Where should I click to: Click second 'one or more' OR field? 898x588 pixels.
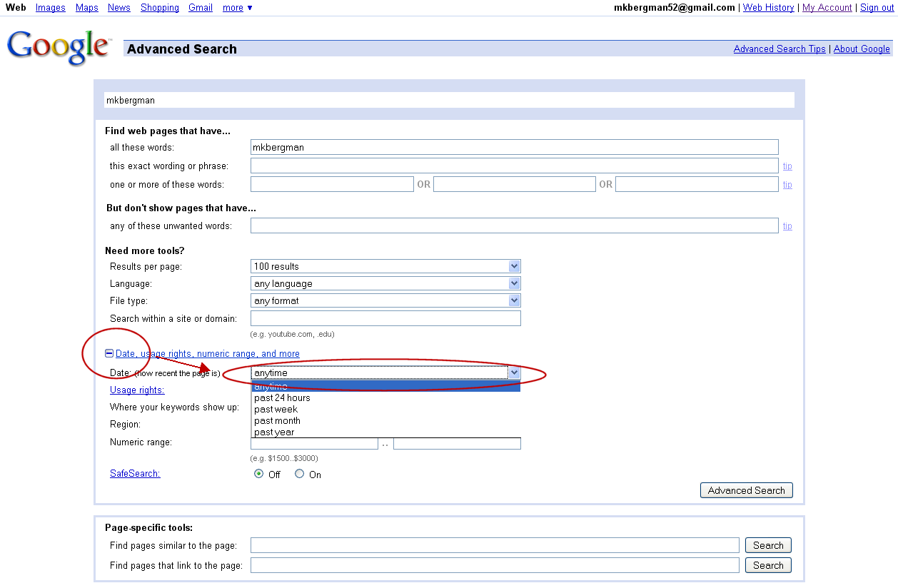(515, 184)
